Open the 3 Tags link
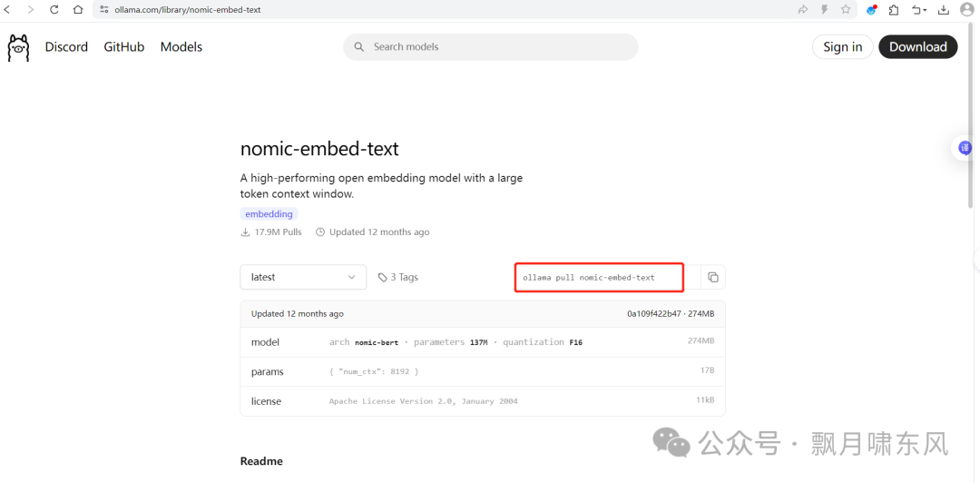The image size is (980, 483). coord(398,277)
